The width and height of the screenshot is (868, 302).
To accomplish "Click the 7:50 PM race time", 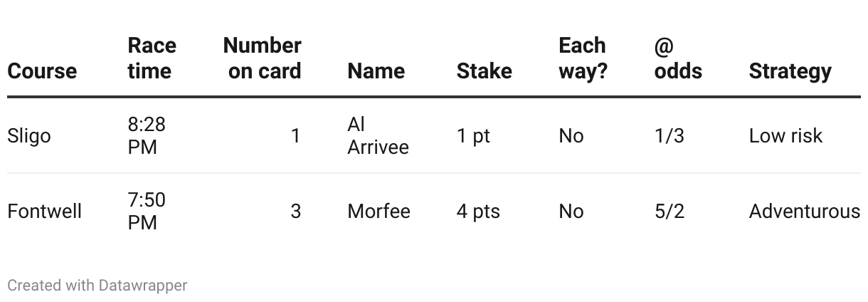I will (x=147, y=212).
